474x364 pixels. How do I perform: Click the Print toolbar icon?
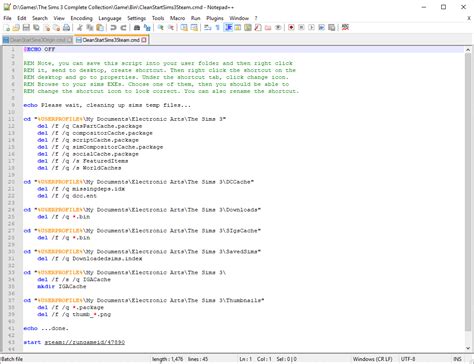(66, 28)
